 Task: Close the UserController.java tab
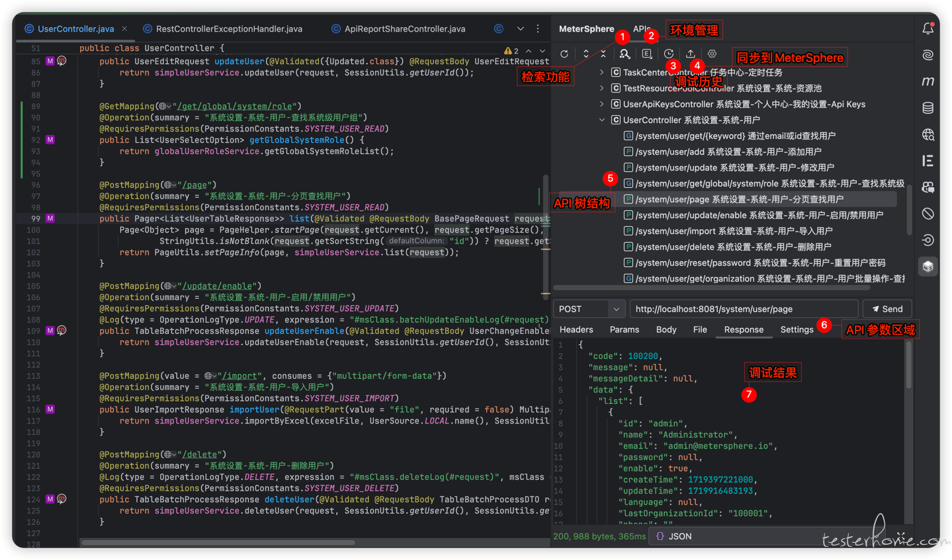click(124, 28)
